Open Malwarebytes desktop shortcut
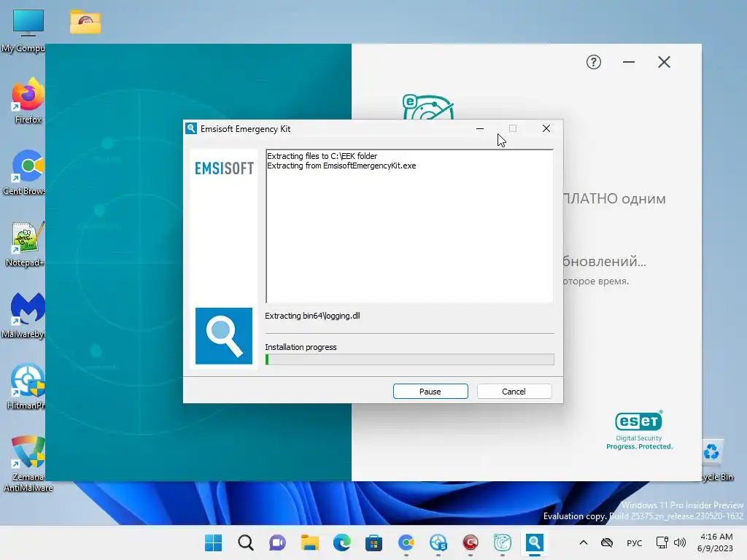747x560 pixels. pyautogui.click(x=24, y=315)
